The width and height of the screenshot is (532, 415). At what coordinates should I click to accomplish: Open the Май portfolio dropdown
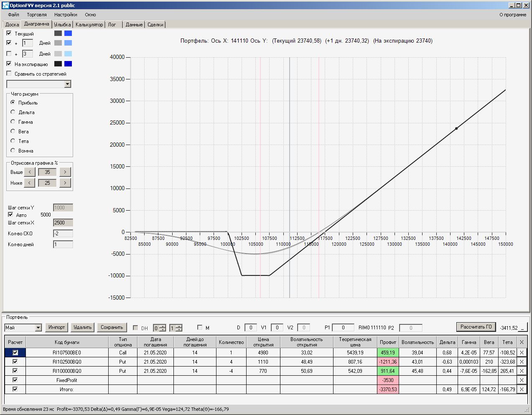pos(38,328)
